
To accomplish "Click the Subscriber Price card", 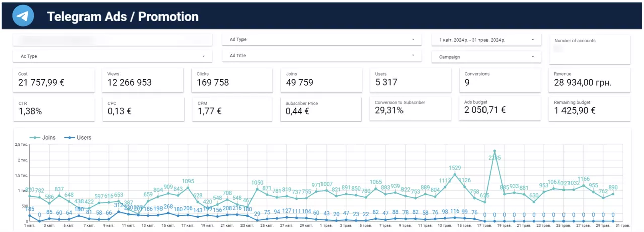I will pos(321,109).
